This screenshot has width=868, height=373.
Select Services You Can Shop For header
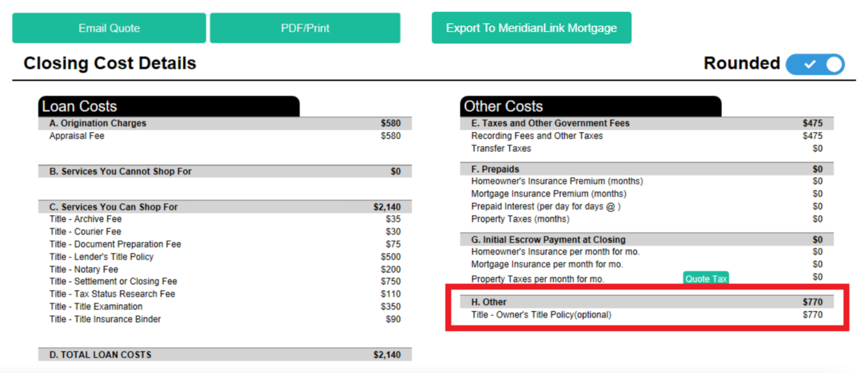point(225,207)
